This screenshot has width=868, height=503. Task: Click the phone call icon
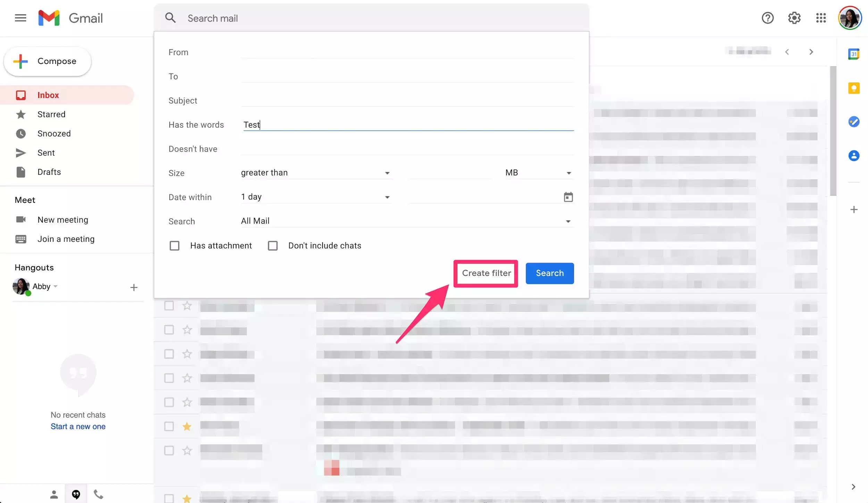pyautogui.click(x=98, y=494)
